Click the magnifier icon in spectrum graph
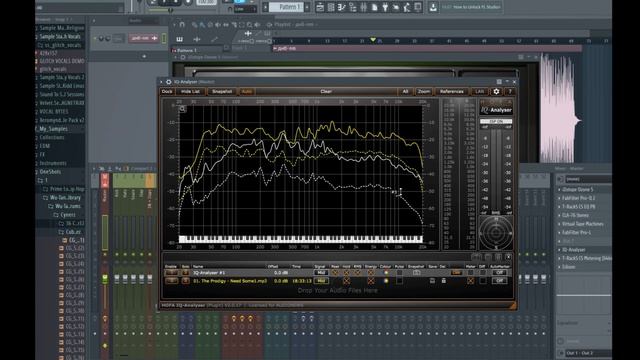The image size is (640, 360). click(x=182, y=109)
